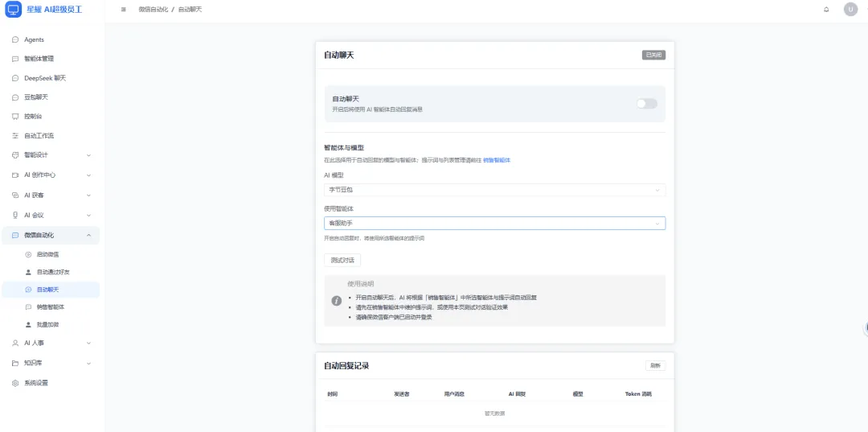The height and width of the screenshot is (432, 868).
Task: Click the 系统设置 gear icon
Action: tap(15, 383)
